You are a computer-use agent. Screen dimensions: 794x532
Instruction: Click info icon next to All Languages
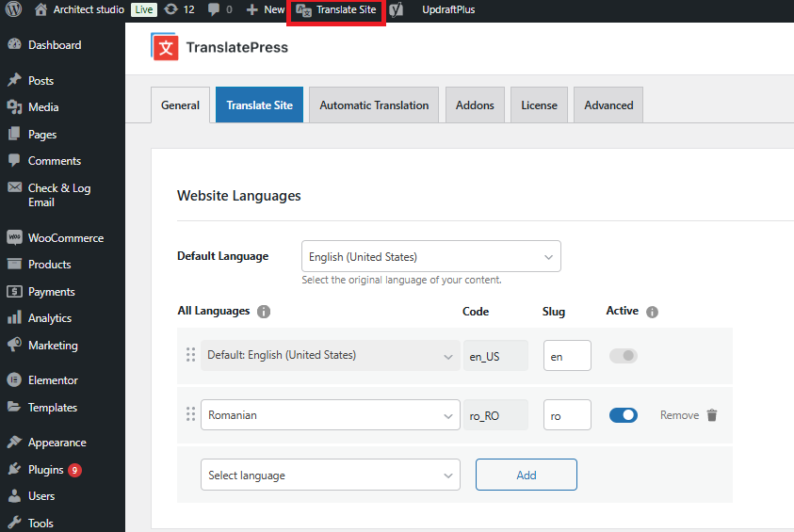[264, 312]
